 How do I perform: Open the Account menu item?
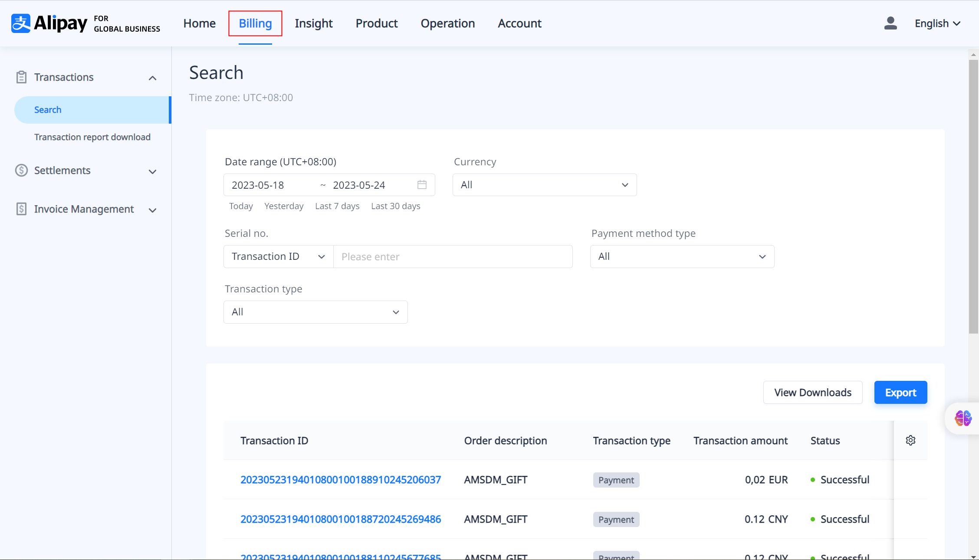point(519,23)
